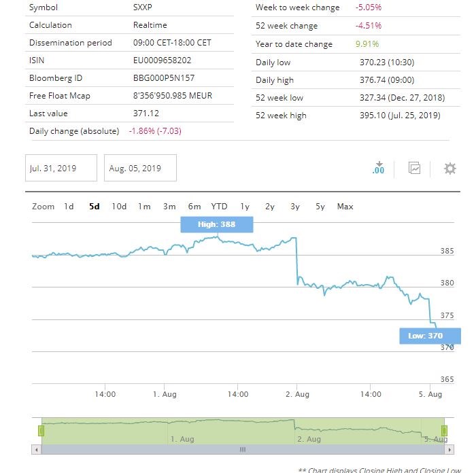This screenshot has height=473, width=476.
Task: Show full history with Max zoom
Action: click(345, 207)
